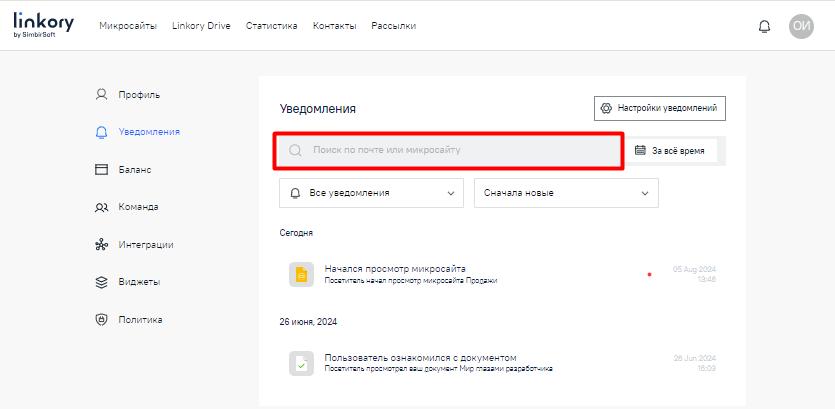The height and width of the screenshot is (409, 835).
Task: Click the calendar icon beside За всё время
Action: pyautogui.click(x=640, y=150)
